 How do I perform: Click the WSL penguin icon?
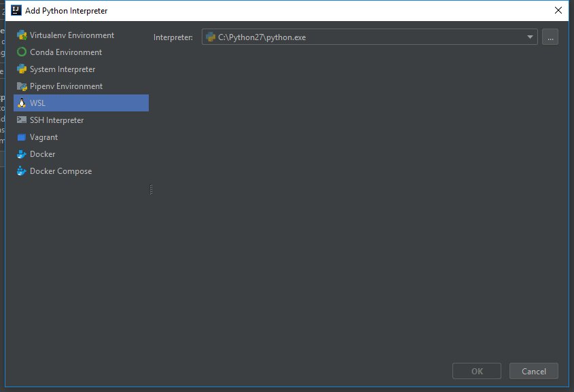pyautogui.click(x=22, y=103)
